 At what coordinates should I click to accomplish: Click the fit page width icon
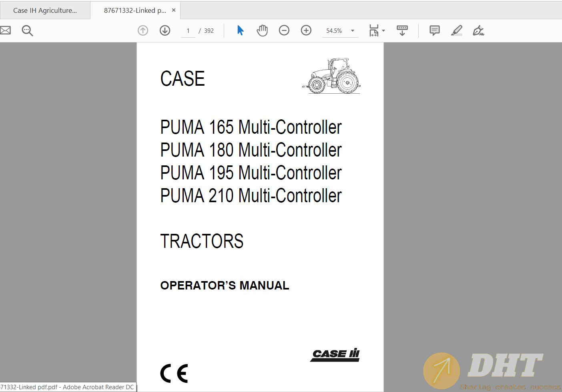point(373,30)
